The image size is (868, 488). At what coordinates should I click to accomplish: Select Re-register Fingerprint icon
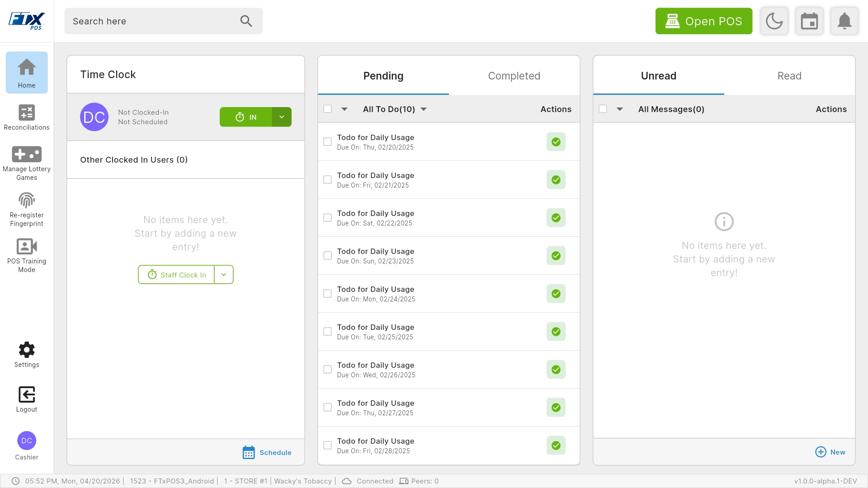(27, 209)
